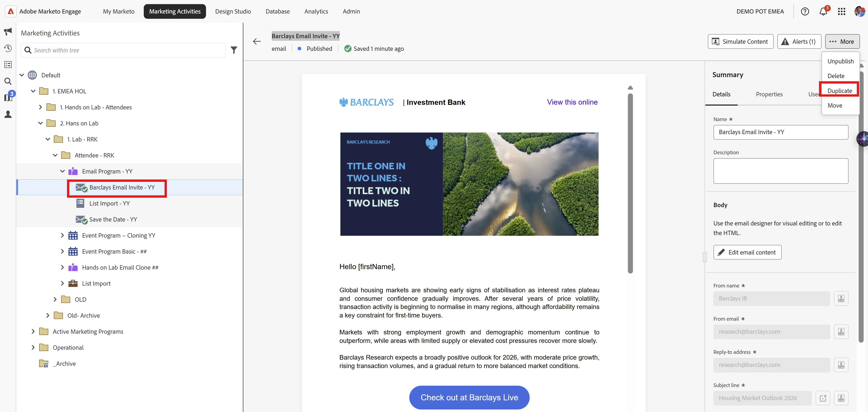868x412 pixels.
Task: Click Check out at Barclays Live button
Action: [x=469, y=398]
